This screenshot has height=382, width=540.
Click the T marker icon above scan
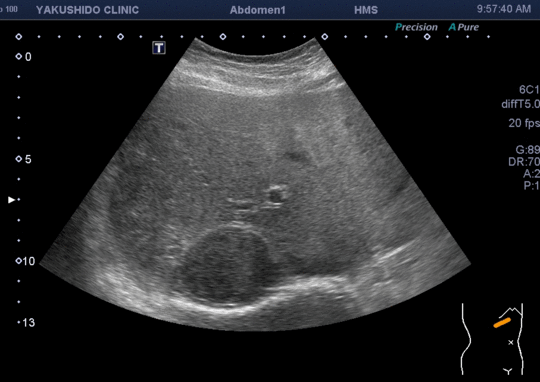pos(159,48)
